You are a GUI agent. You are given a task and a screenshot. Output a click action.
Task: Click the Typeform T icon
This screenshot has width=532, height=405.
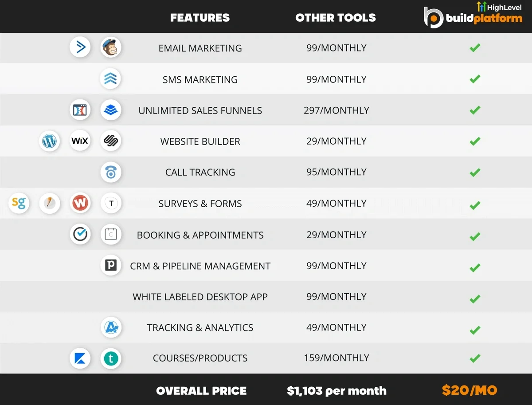111,203
